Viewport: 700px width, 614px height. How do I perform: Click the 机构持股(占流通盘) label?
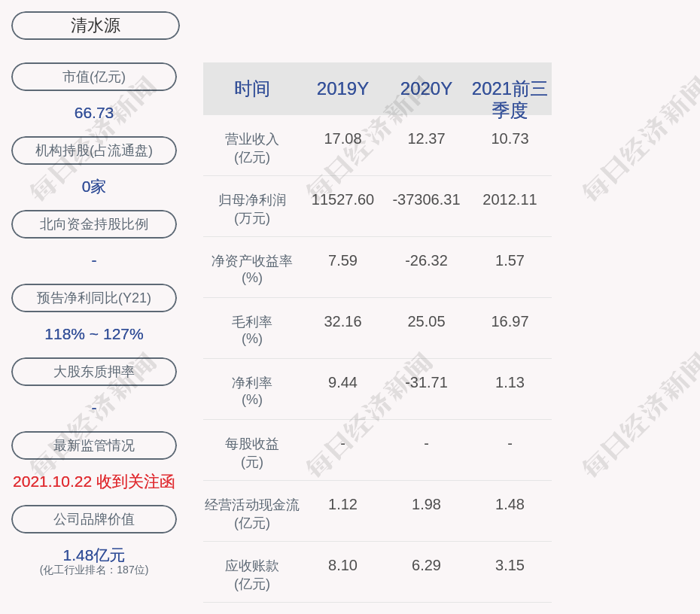tap(94, 150)
